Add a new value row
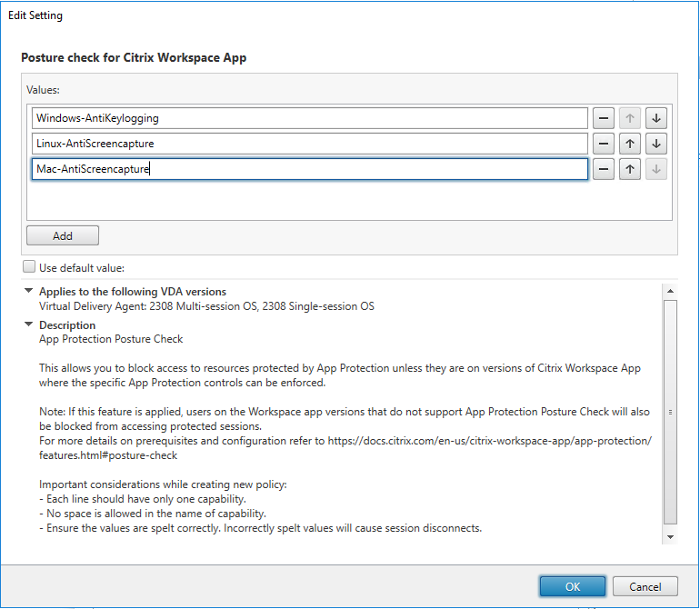This screenshot has width=700, height=609. tap(63, 235)
